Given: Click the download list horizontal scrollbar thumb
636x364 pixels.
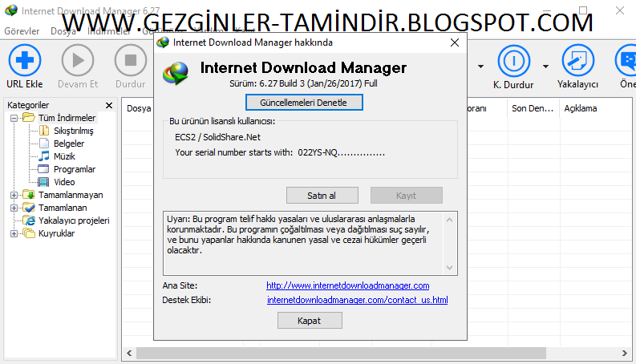Looking at the screenshot, I should point(341,353).
